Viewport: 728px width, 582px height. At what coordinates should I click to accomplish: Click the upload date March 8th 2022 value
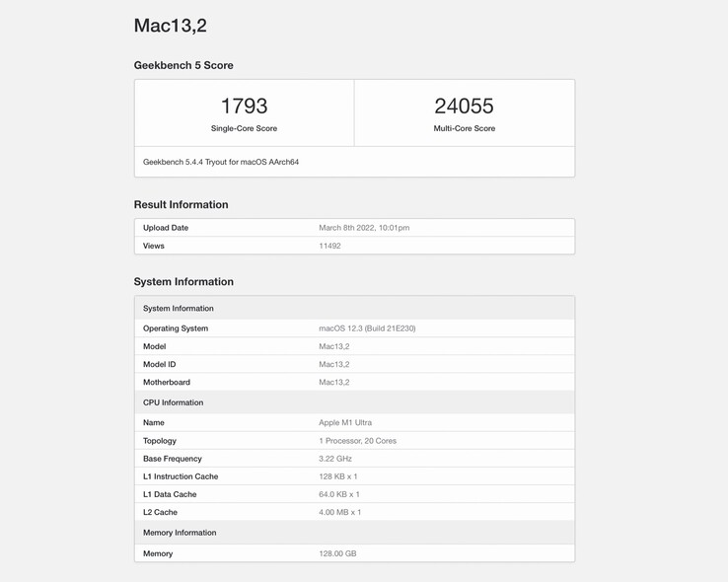[x=364, y=228]
